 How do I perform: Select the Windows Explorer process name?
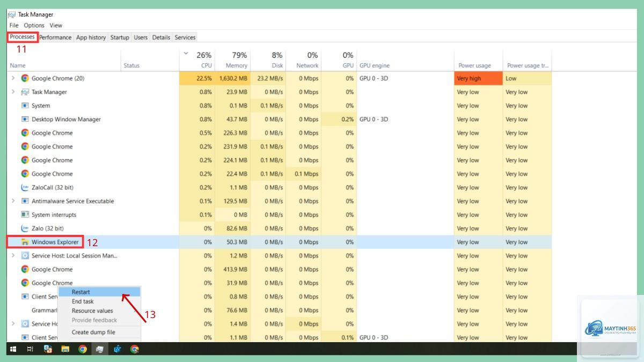point(55,242)
